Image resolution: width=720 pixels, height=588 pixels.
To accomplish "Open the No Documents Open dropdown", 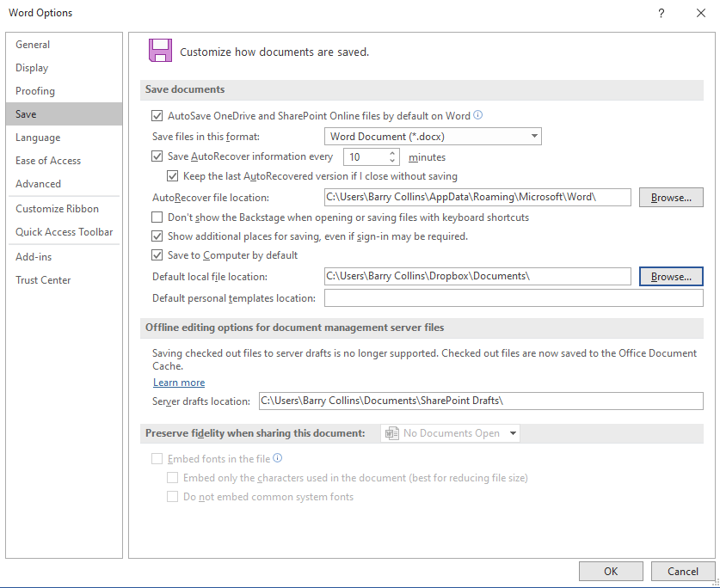I will point(450,433).
